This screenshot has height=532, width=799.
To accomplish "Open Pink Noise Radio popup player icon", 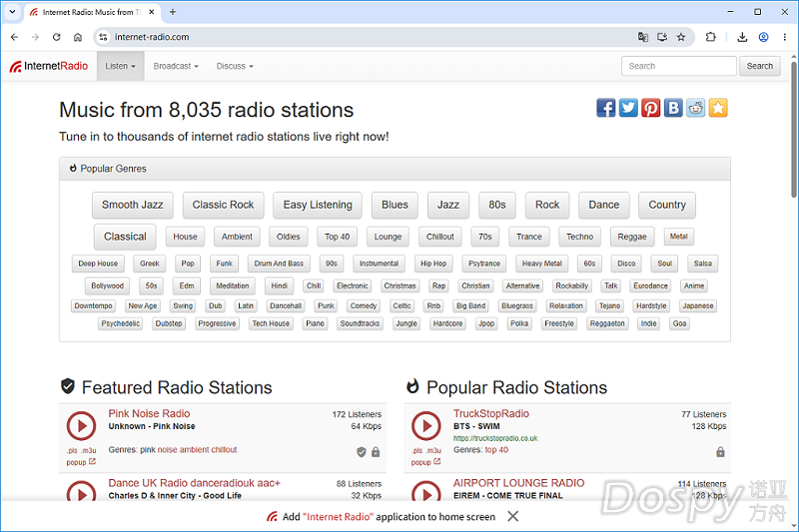I will (x=92, y=462).
